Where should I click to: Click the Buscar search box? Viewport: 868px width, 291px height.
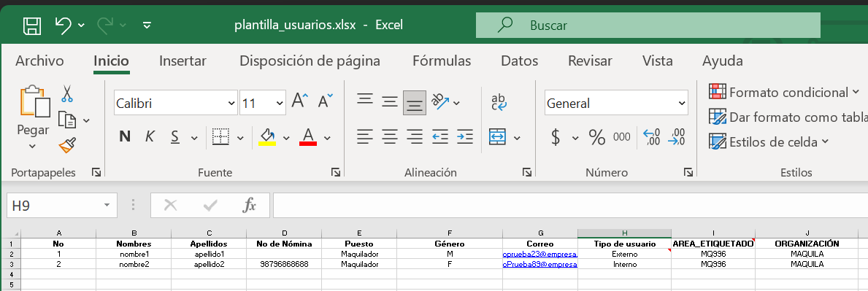pyautogui.click(x=648, y=26)
